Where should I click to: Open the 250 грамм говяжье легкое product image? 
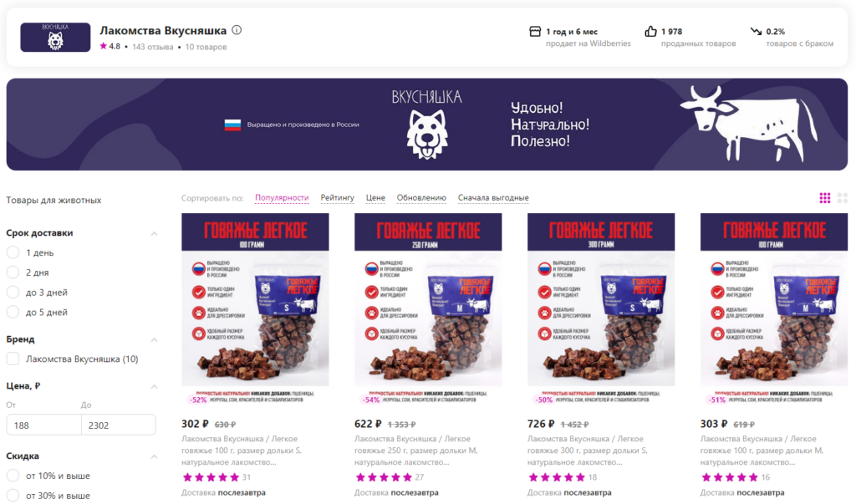pyautogui.click(x=428, y=309)
